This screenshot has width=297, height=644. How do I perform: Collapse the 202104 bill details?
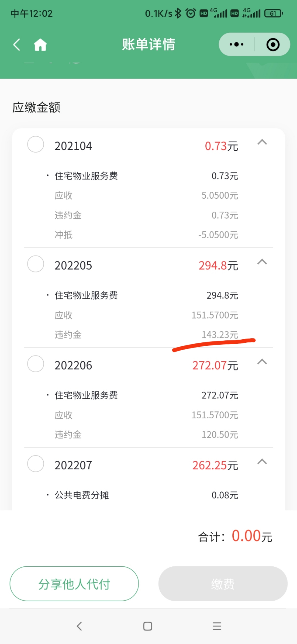pos(262,142)
